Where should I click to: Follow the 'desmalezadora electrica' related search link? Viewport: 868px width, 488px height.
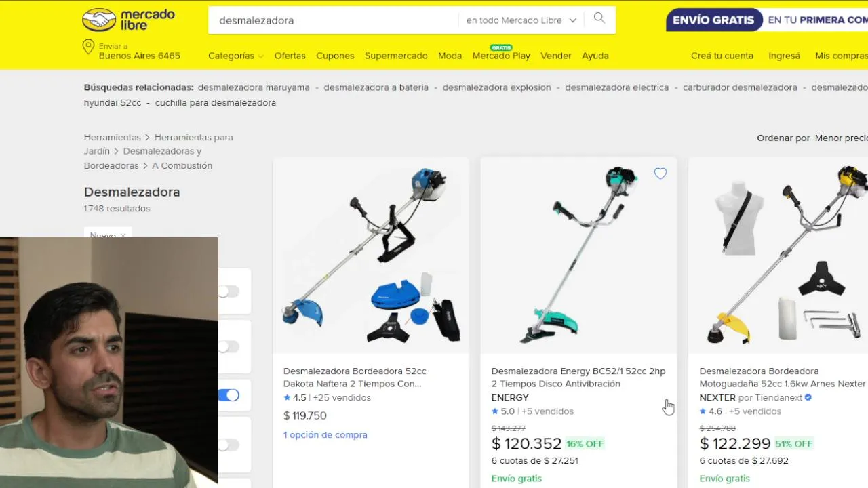616,87
